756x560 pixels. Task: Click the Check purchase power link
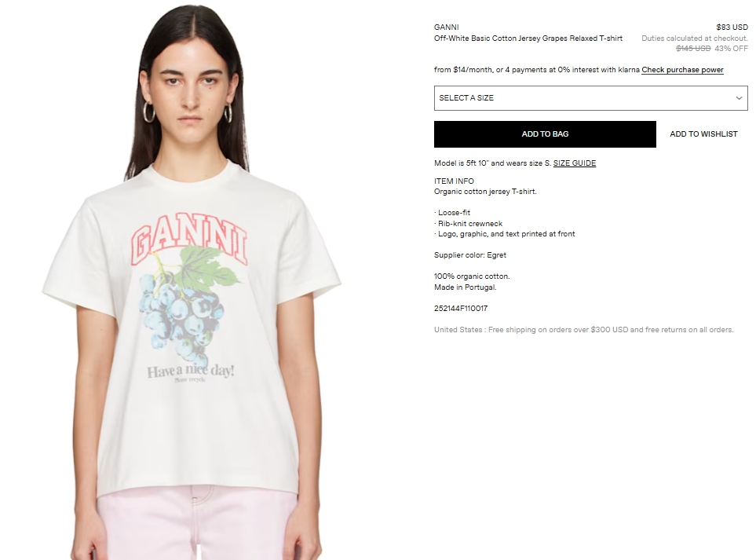click(x=682, y=69)
